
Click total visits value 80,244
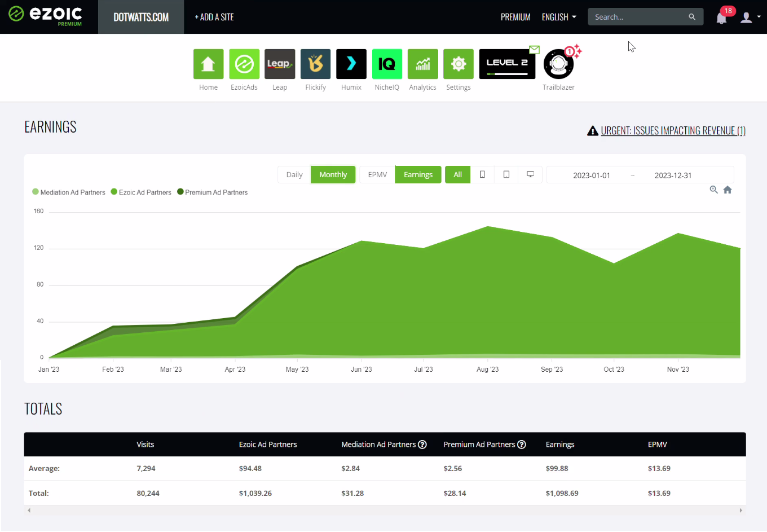point(148,493)
